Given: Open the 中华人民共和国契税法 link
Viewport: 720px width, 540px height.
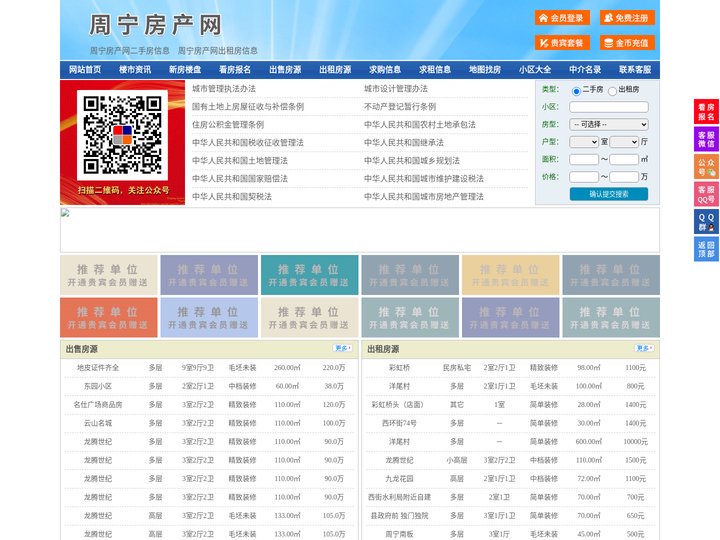Looking at the screenshot, I should pyautogui.click(x=232, y=197).
